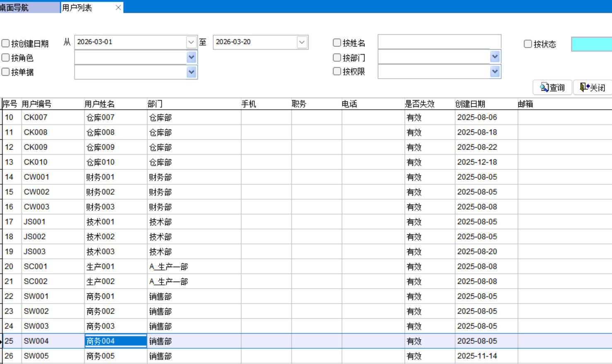612x364 pixels.
Task: Expand the end date 2026-03-20 picker
Action: (302, 42)
